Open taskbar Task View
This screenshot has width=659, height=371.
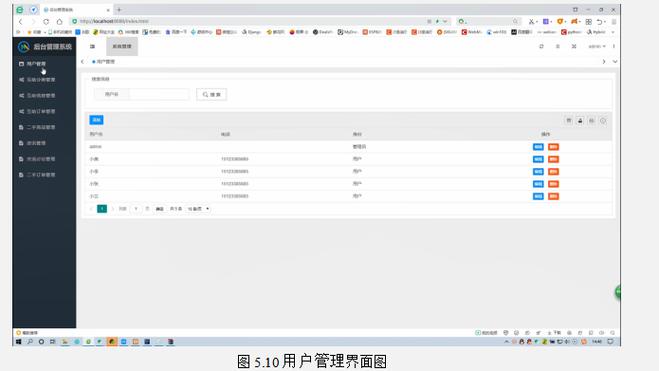coord(53,342)
